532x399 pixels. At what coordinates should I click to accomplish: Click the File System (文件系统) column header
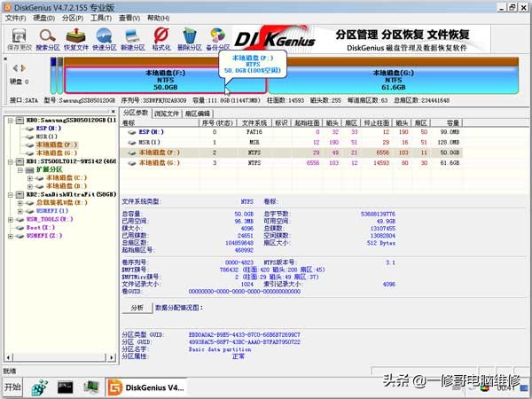coord(254,123)
